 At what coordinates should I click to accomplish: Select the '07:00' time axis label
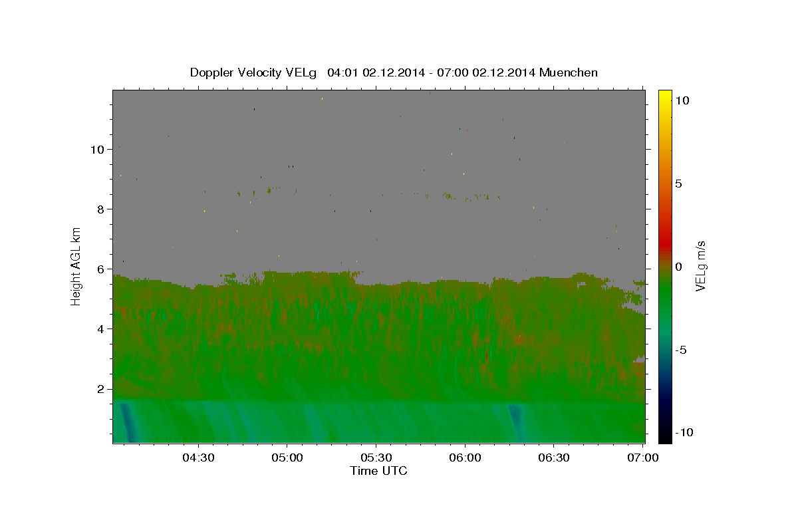pos(643,458)
